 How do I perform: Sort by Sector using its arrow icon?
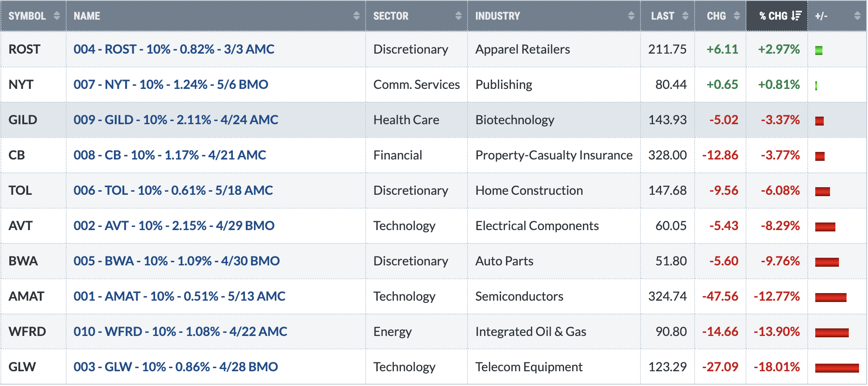(458, 16)
